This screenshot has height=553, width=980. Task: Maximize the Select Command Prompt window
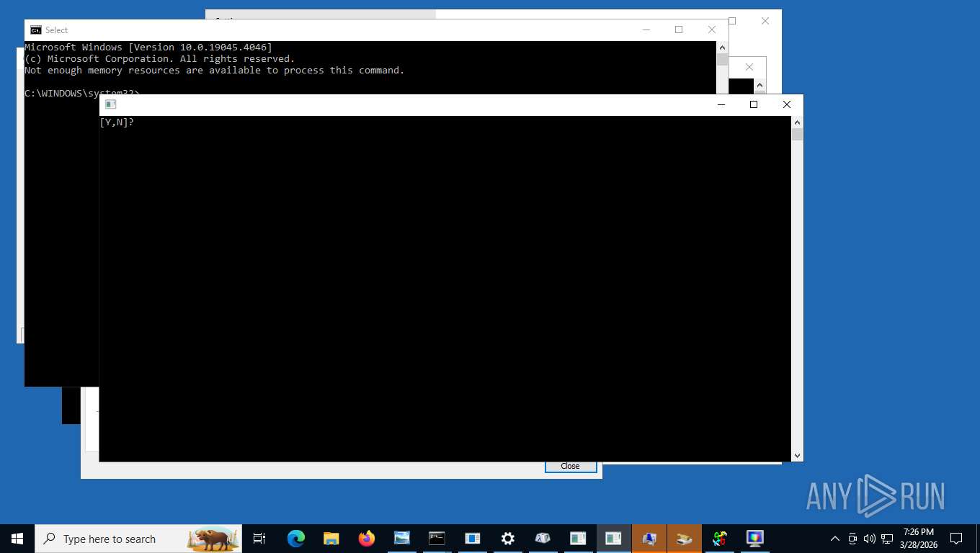pos(679,30)
